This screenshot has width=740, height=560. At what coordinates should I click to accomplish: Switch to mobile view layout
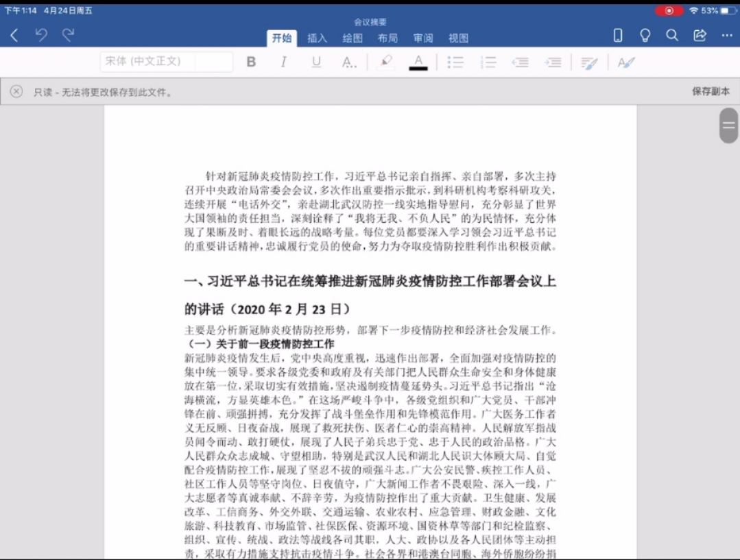click(617, 36)
